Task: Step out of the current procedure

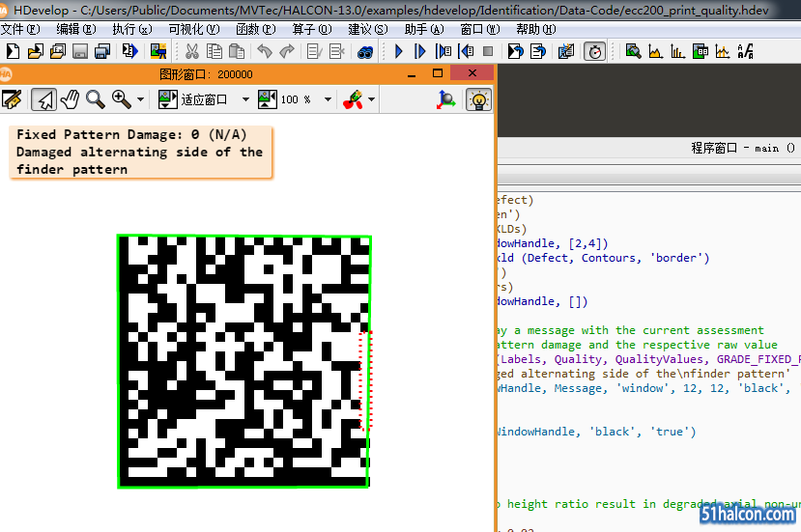Action: (466, 51)
